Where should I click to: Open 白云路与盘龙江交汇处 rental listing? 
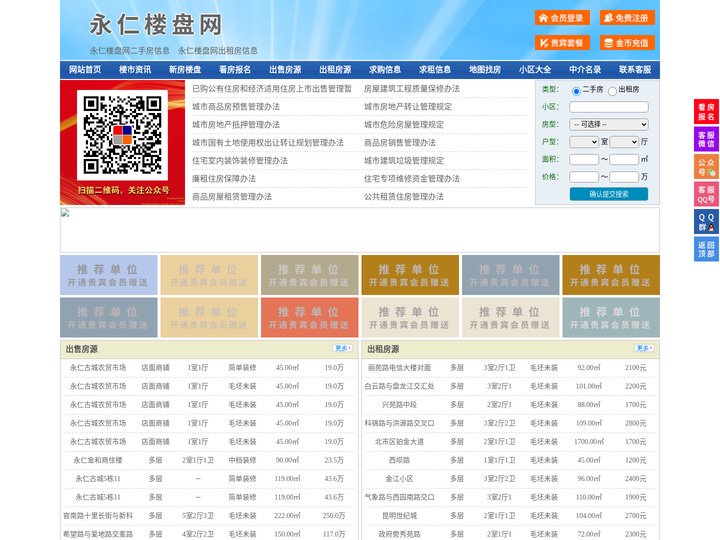point(399,386)
